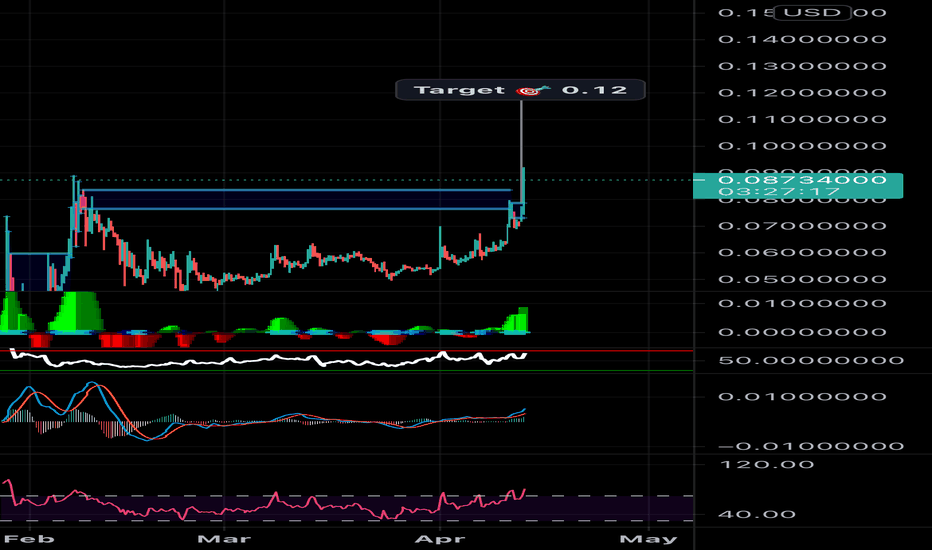
Task: Click the 40.00 oscillator scale label
Action: point(757,515)
